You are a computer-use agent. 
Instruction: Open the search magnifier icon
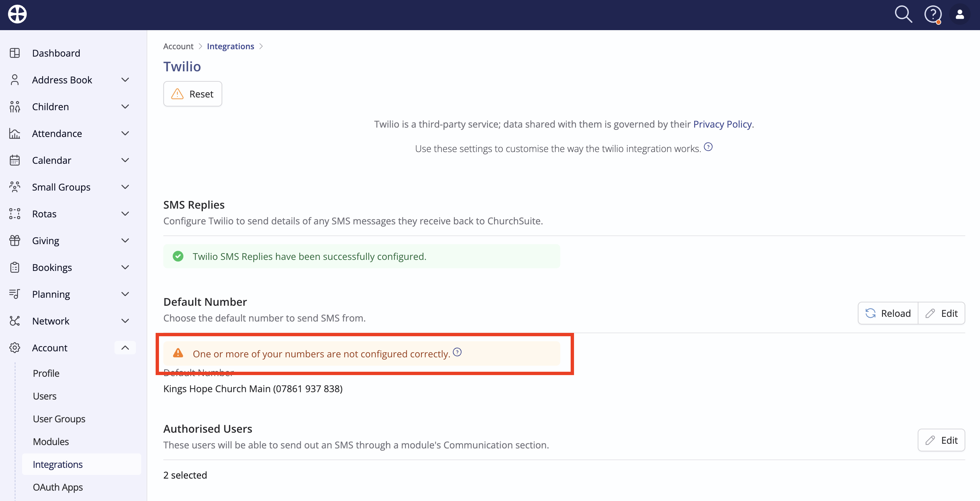[x=903, y=14]
